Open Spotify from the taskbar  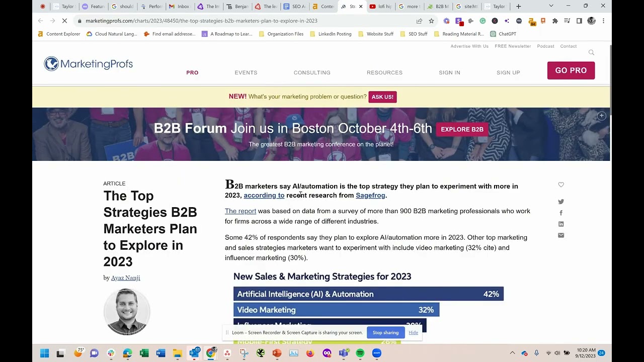click(x=360, y=353)
